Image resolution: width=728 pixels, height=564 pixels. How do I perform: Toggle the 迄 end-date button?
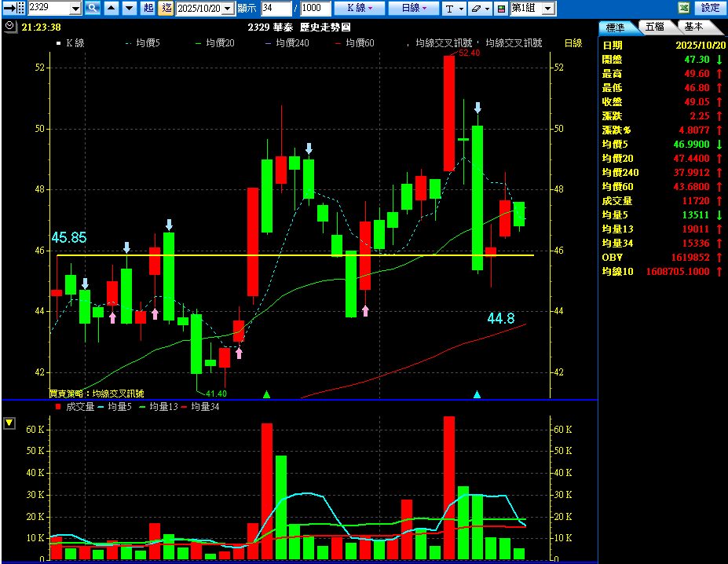(x=166, y=8)
